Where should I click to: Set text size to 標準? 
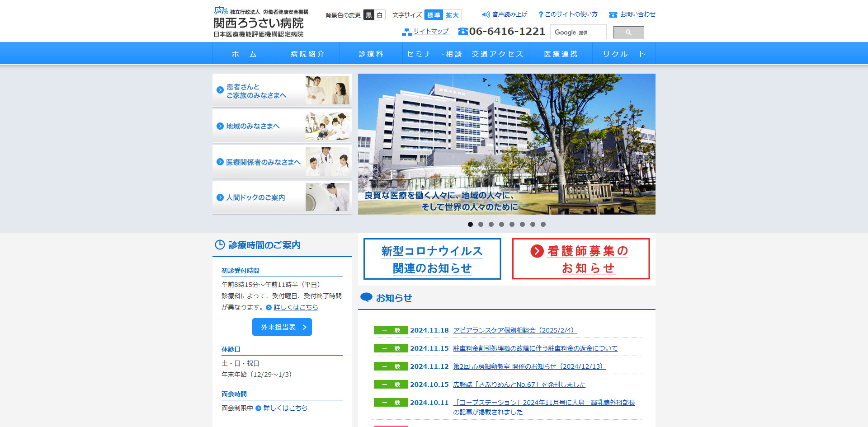click(x=434, y=15)
